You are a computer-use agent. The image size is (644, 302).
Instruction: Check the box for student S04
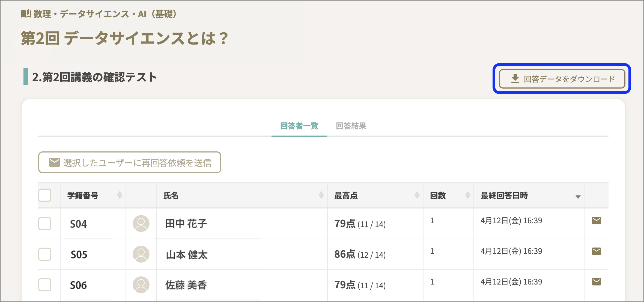coord(45,224)
